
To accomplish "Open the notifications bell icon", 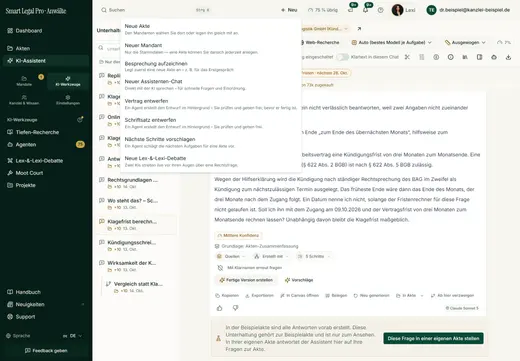I will click(x=366, y=10).
